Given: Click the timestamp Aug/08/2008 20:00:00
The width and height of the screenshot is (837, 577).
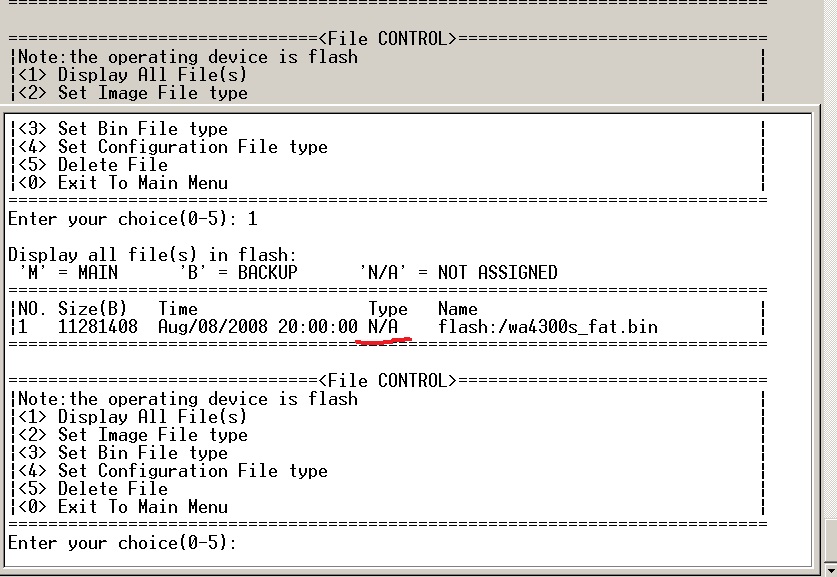Looking at the screenshot, I should (x=257, y=327).
